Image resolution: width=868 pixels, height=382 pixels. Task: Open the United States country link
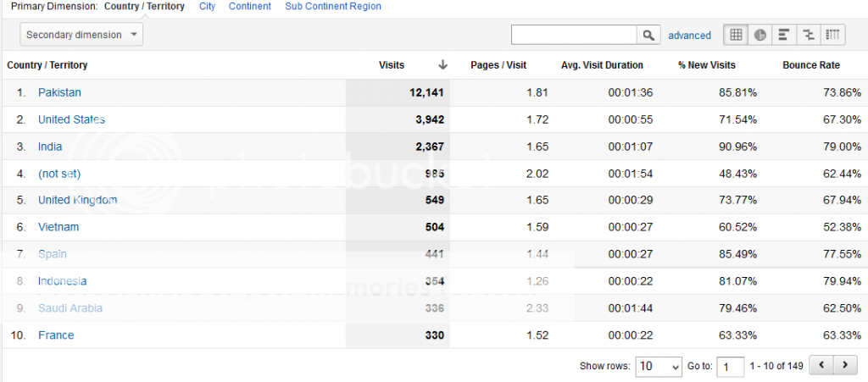coord(71,119)
